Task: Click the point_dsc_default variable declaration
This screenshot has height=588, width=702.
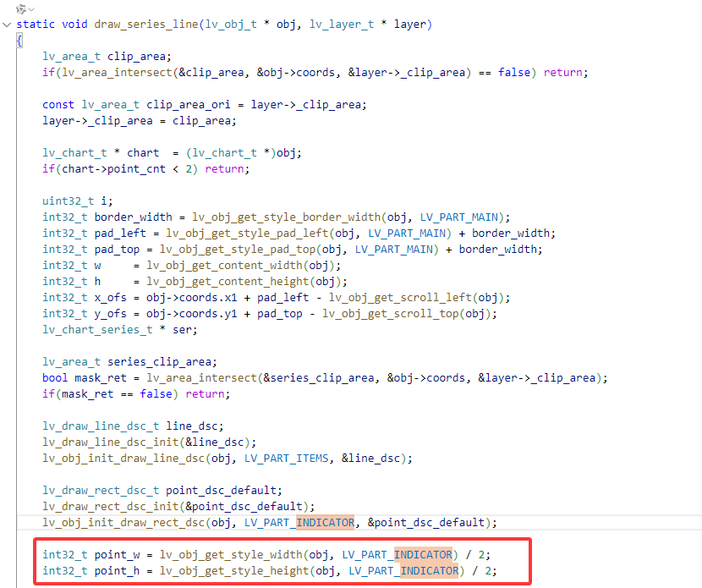Action: [x=221, y=491]
